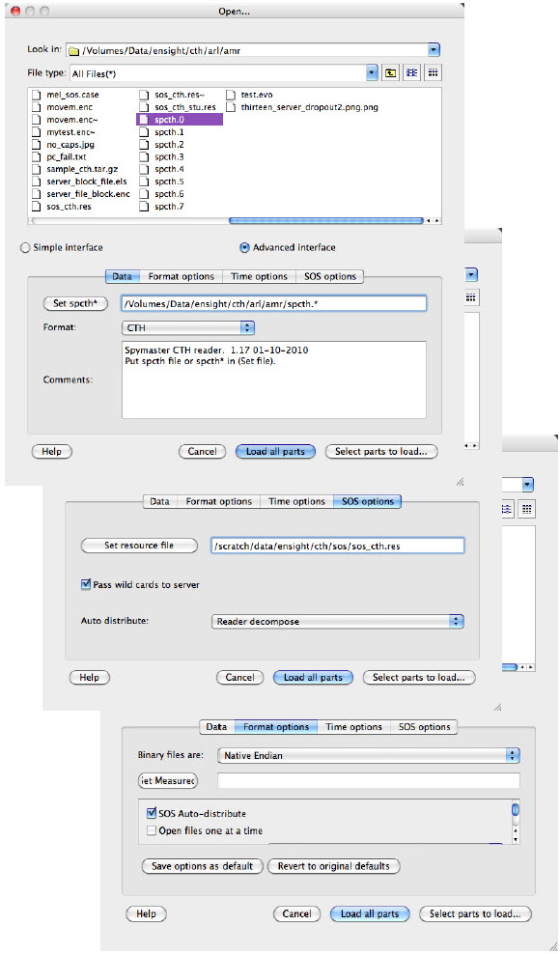Image resolution: width=560 pixels, height=954 pixels.
Task: Click the thirteen_server_dropout2.png.png file icon
Action: coord(231,107)
